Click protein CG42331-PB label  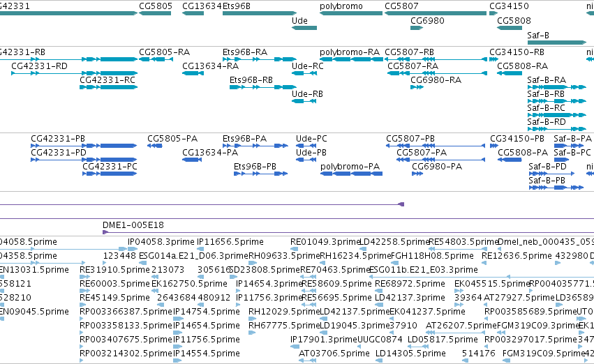58,139
